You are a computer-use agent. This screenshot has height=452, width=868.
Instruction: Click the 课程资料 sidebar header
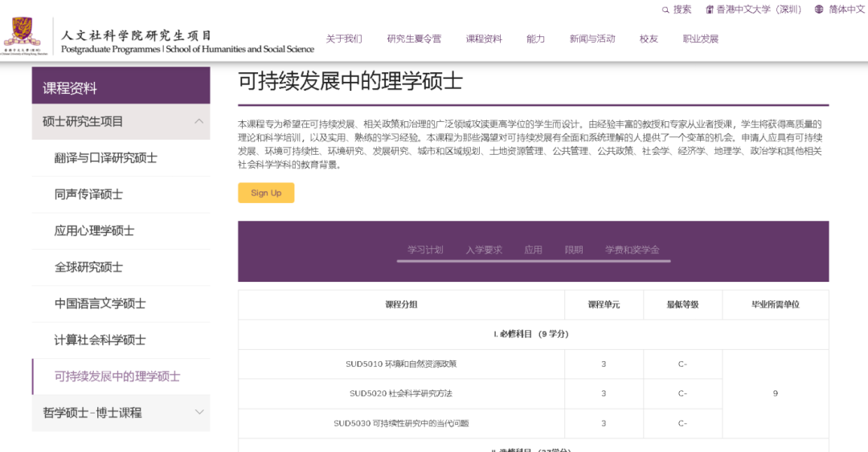point(121,86)
